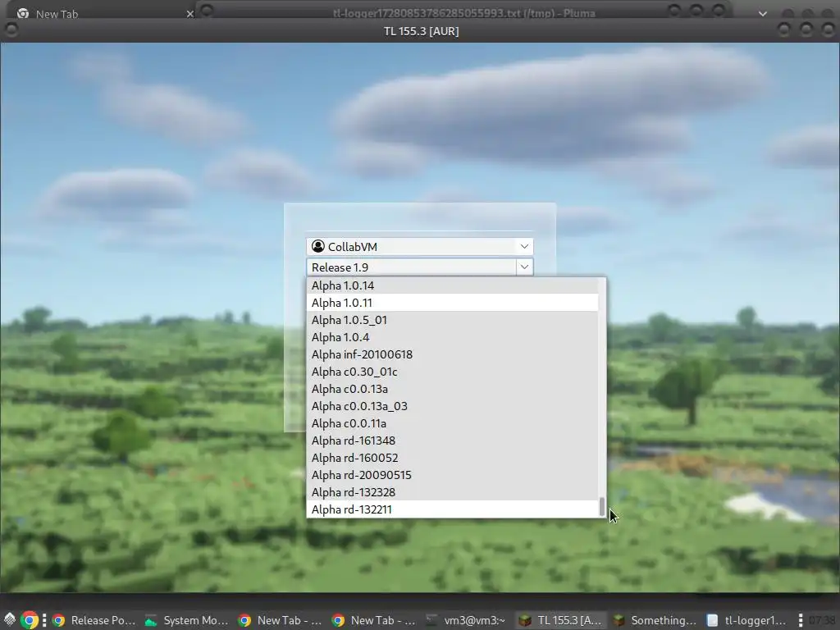Choose Alpha c0.0.11a version
Screen dimensions: 840x630
tap(452, 423)
